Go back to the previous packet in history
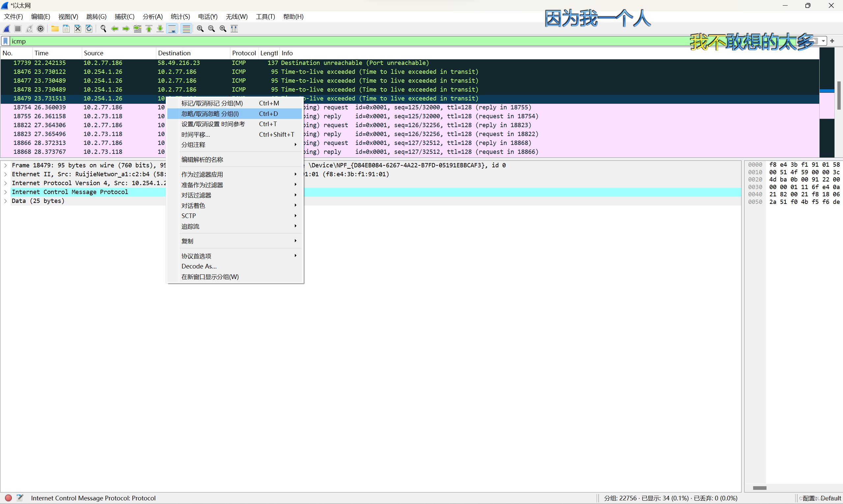The height and width of the screenshot is (504, 843). [x=115, y=29]
